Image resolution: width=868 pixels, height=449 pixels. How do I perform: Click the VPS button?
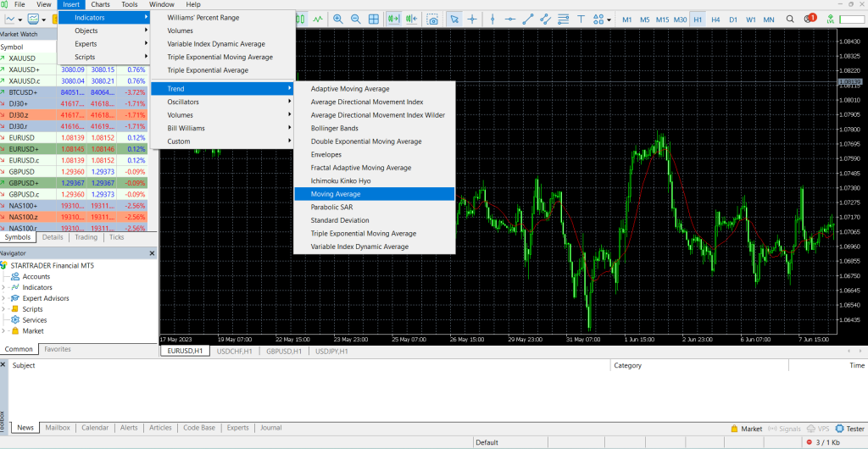[819, 429]
